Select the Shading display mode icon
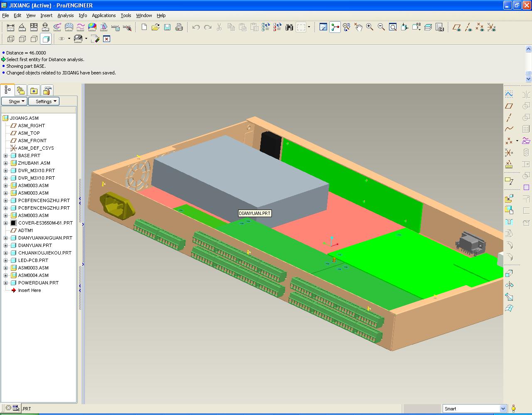532x415 pixels. (46, 39)
